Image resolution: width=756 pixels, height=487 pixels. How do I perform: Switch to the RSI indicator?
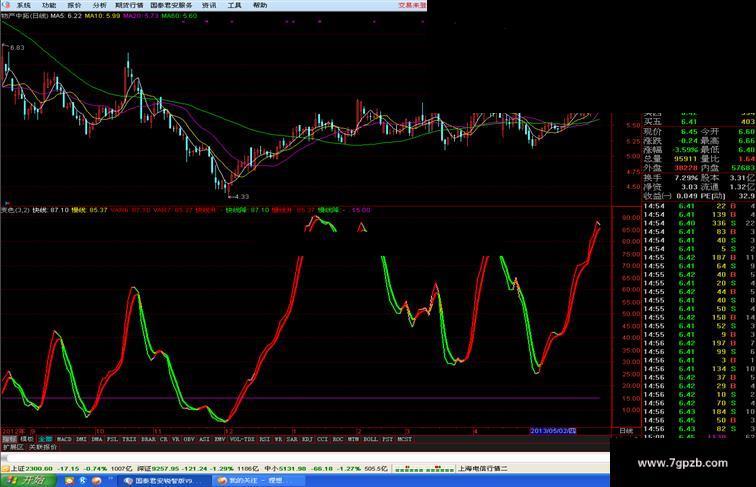(x=265, y=439)
